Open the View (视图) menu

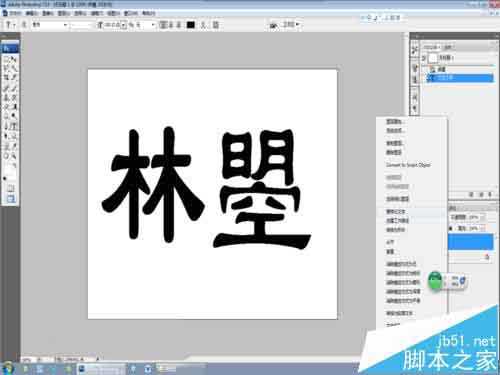coord(113,13)
